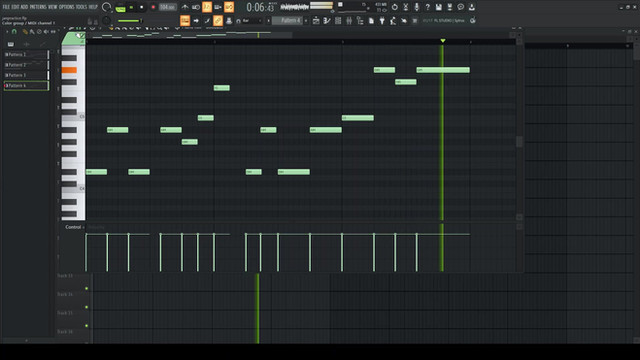
Task: Open the plugin picker plug icon
Action: point(382,20)
